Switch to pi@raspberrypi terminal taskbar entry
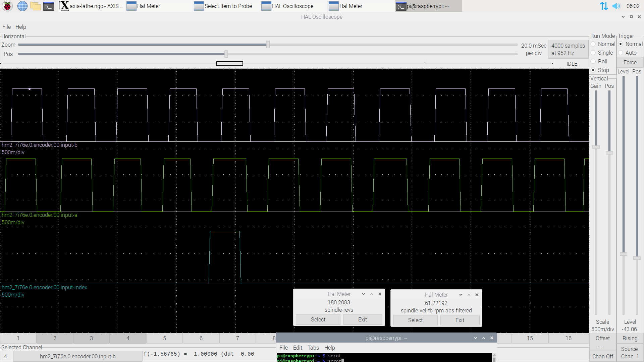Viewport: 644px width, 362px height. [x=428, y=6]
